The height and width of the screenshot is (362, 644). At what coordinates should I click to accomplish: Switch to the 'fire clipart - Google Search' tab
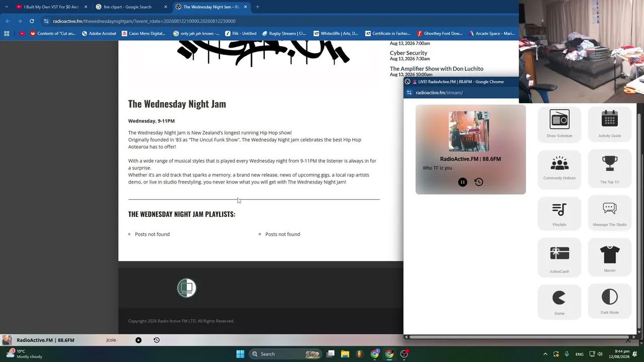pyautogui.click(x=131, y=7)
